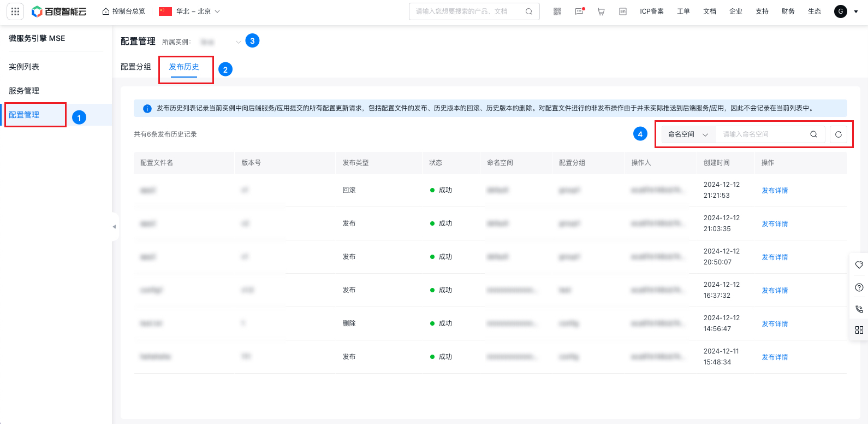Screen dimensions: 868x424
Task: Click the user avatar G
Action: point(841,11)
